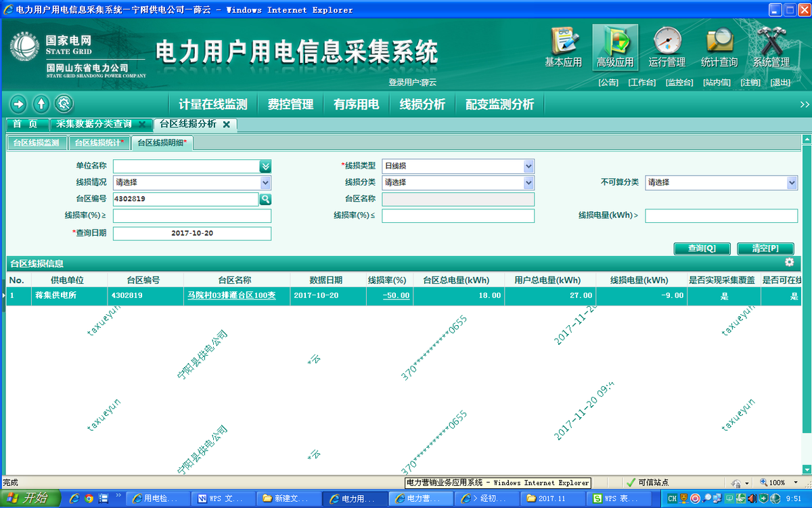Click the 清空[P] button
Viewport: 812px width, 508px height.
(x=765, y=249)
